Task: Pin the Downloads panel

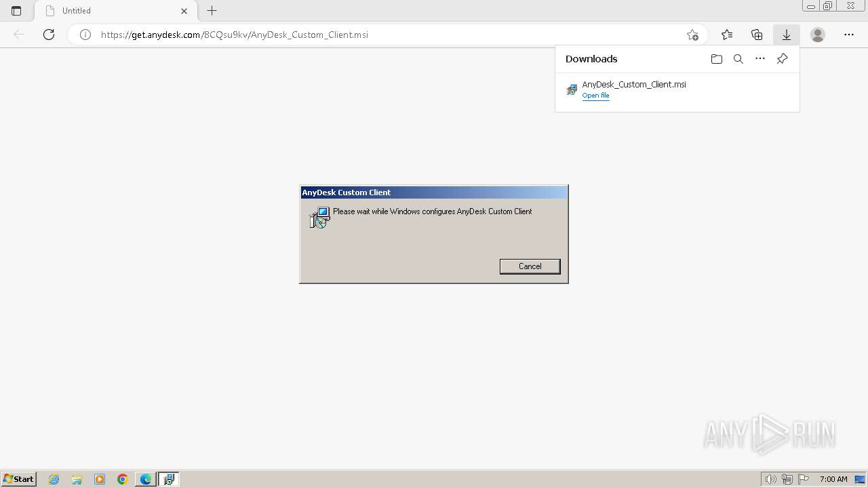Action: click(x=782, y=59)
